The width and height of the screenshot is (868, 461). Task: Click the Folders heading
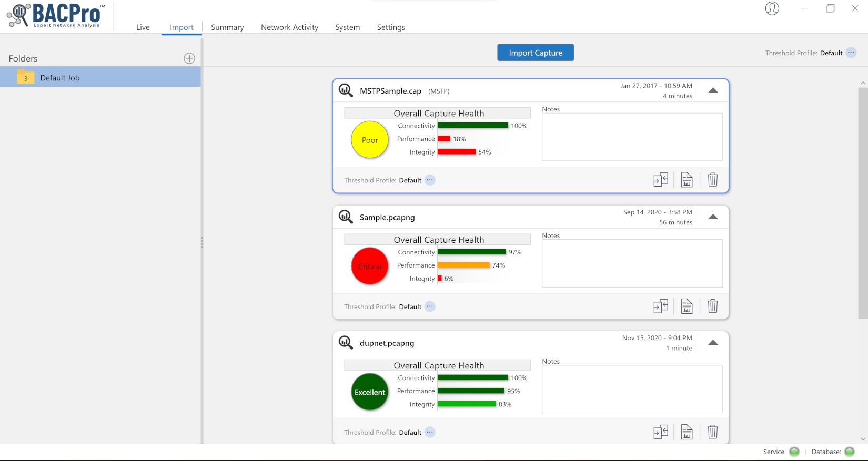pyautogui.click(x=23, y=58)
